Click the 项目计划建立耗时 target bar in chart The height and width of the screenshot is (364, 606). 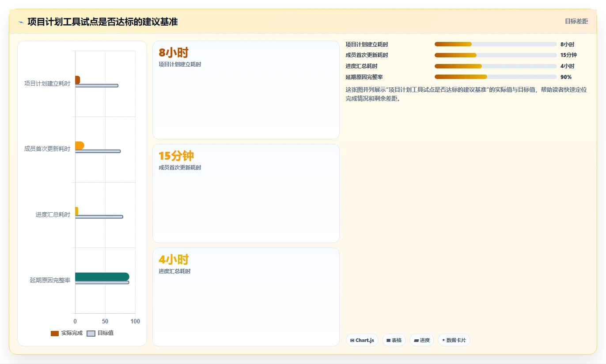97,86
